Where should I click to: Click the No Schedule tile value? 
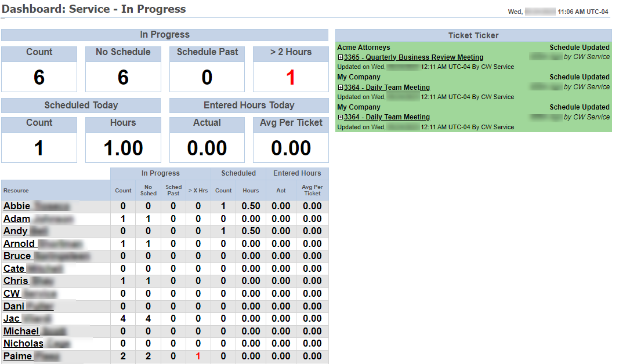click(123, 77)
